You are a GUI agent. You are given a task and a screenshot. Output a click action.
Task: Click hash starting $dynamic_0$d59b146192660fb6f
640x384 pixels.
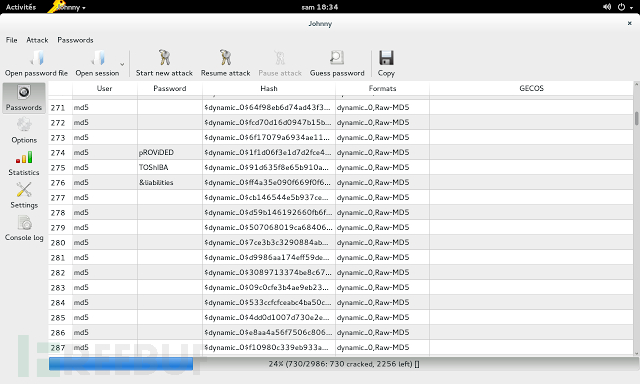click(268, 213)
